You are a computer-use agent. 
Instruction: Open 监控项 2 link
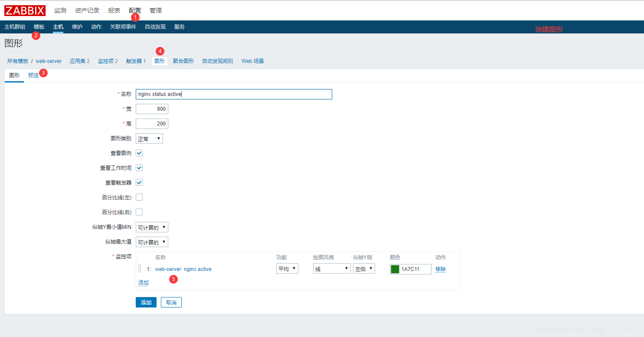pos(108,61)
